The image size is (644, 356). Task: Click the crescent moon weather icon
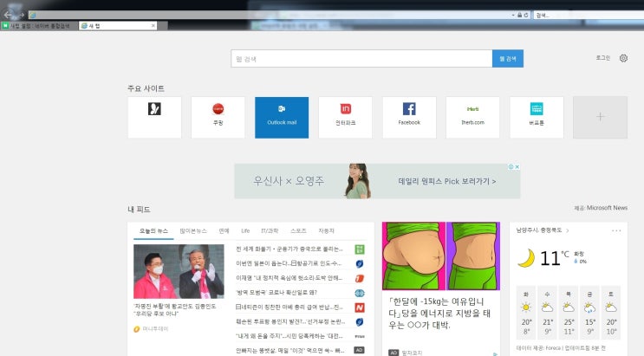click(x=526, y=258)
